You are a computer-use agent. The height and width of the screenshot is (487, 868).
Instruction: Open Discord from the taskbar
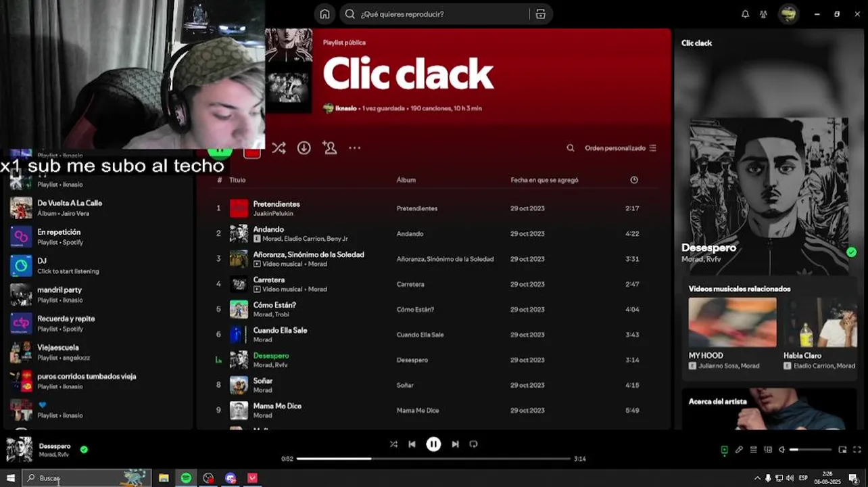coord(231,478)
